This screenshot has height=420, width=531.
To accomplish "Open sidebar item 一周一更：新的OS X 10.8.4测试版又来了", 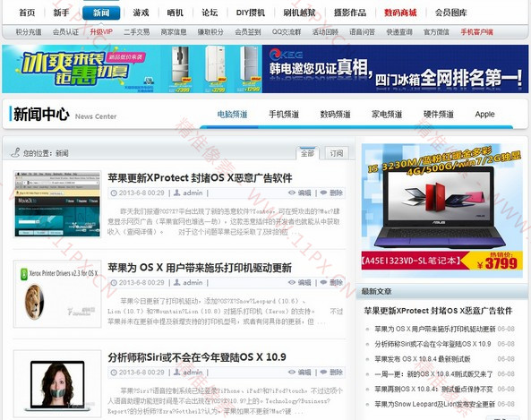I will [x=433, y=374].
